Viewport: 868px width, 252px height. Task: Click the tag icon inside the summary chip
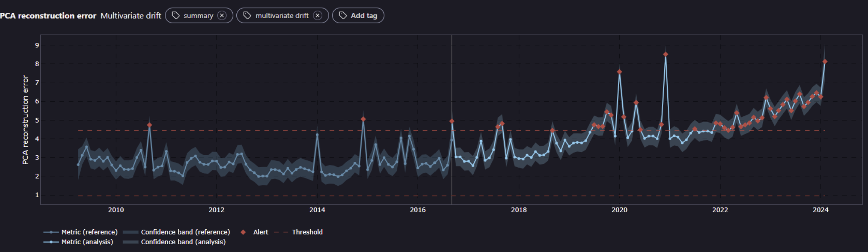[176, 15]
